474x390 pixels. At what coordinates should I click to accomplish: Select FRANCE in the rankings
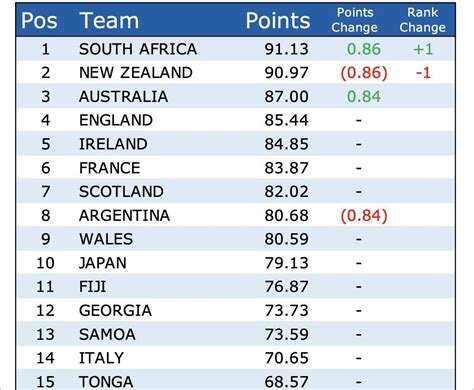(x=110, y=168)
